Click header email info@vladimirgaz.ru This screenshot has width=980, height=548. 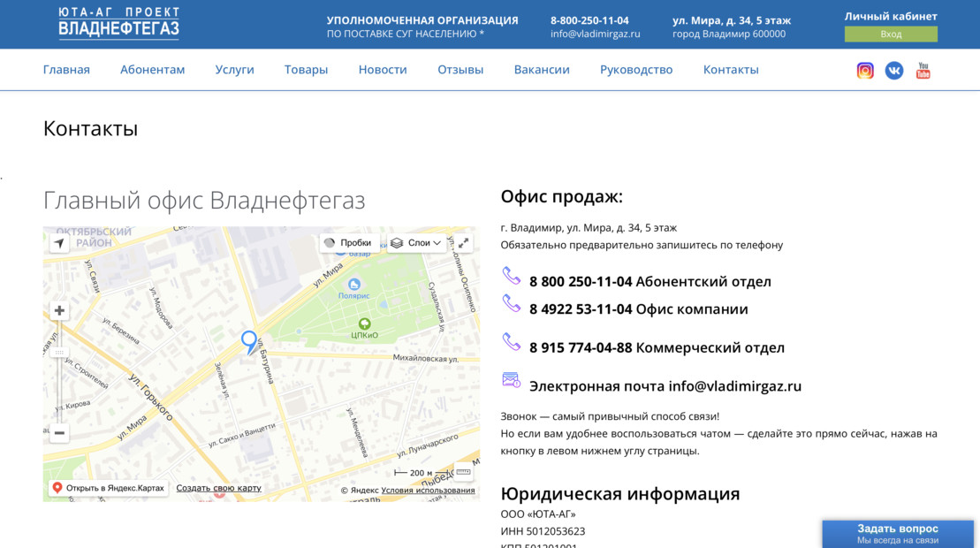pos(595,34)
